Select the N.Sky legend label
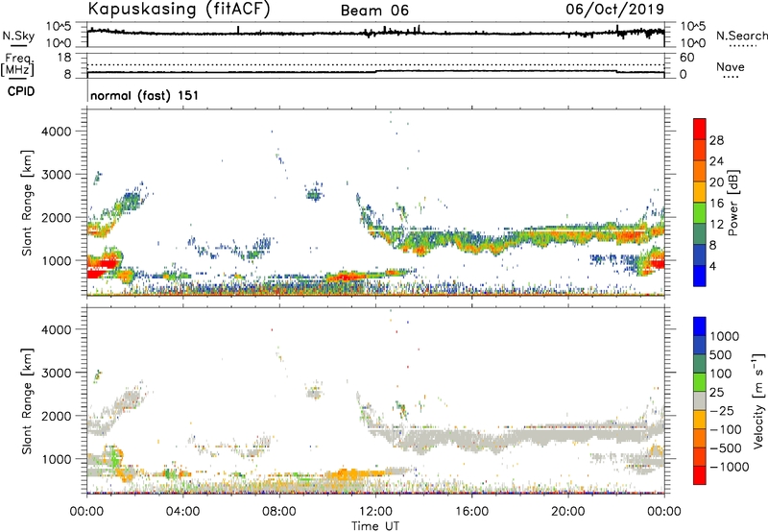The height and width of the screenshot is (532, 768). pyautogui.click(x=18, y=36)
